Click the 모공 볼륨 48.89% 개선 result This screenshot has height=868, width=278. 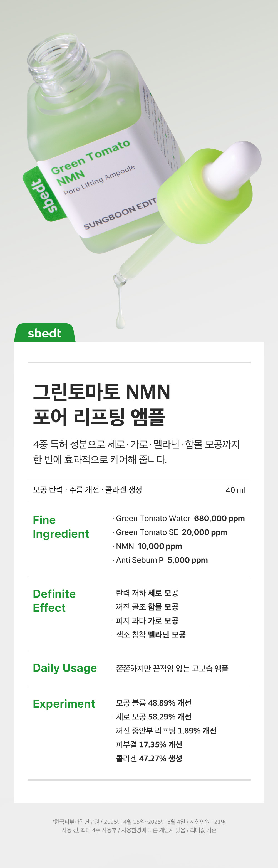(153, 702)
